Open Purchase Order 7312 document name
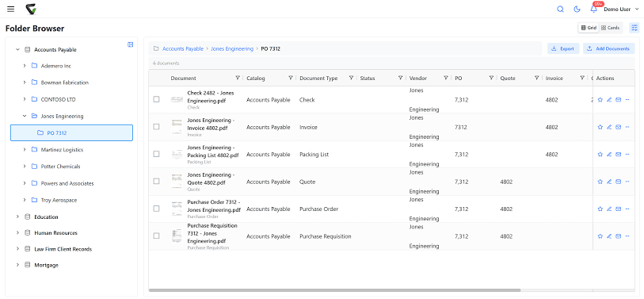The height and width of the screenshot is (299, 644). [x=214, y=206]
